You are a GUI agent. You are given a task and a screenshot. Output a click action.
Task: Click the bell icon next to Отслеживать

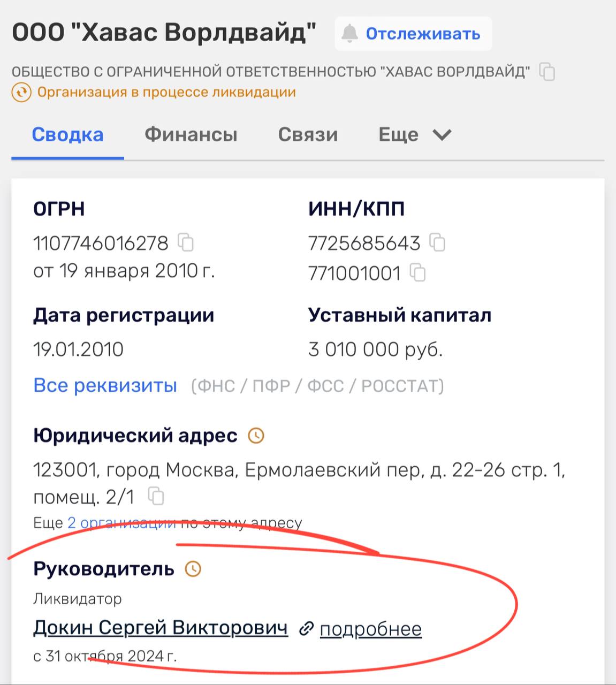click(x=349, y=34)
